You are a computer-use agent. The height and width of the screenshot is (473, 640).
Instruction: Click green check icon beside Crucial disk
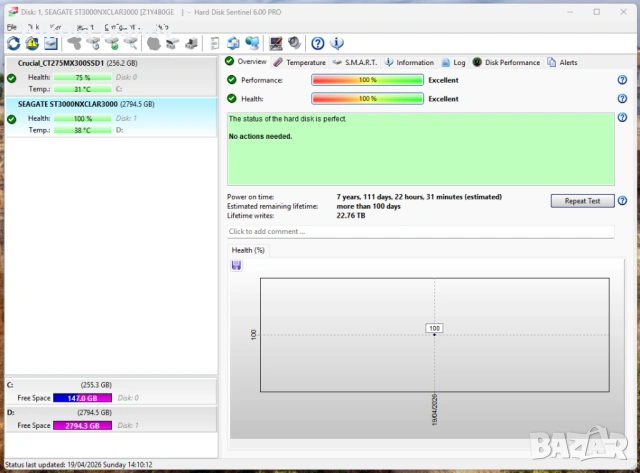[11, 78]
